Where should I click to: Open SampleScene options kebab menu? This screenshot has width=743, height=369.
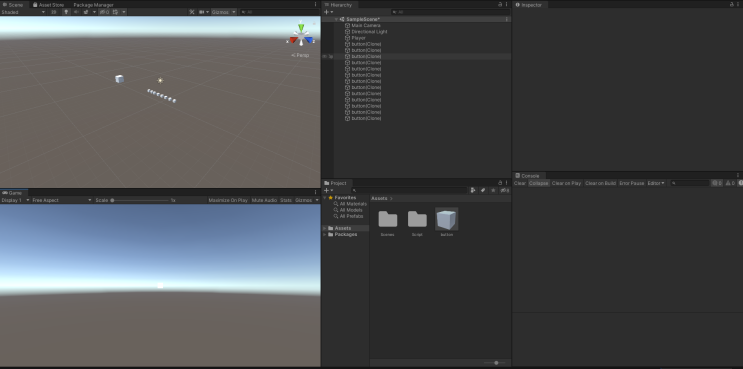(x=507, y=19)
